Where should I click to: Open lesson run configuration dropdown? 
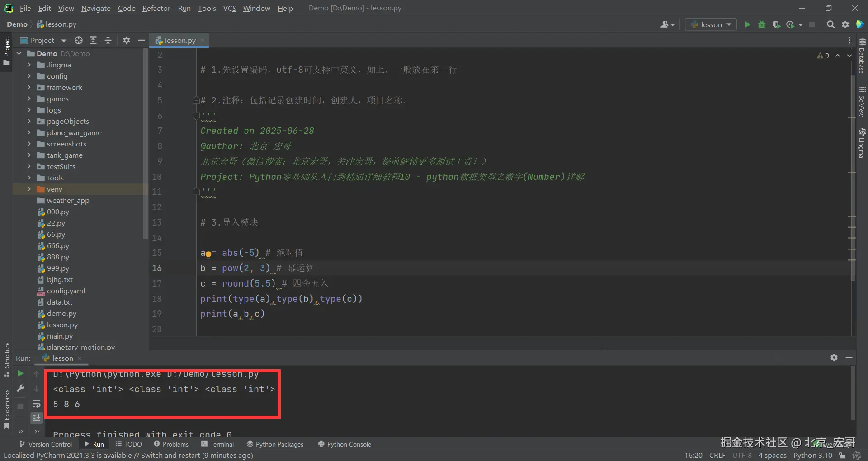[711, 24]
